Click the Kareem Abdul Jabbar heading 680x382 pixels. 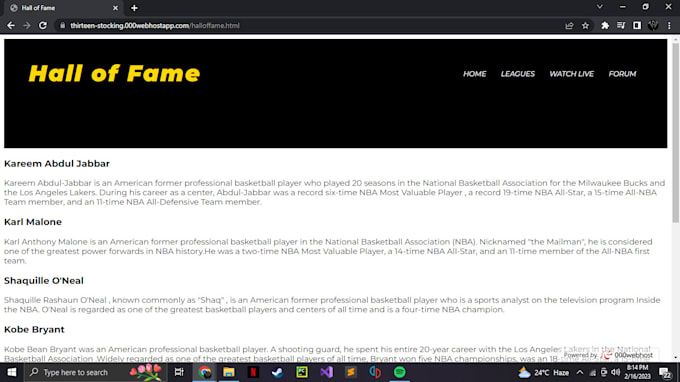point(57,163)
